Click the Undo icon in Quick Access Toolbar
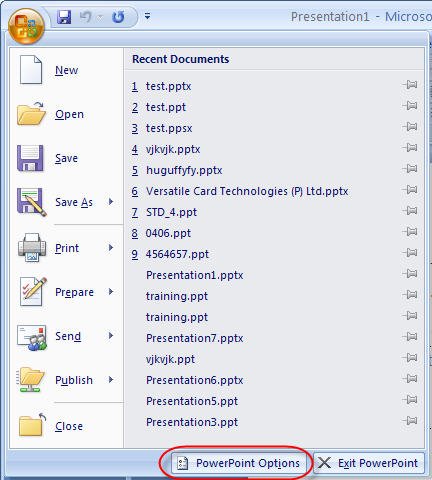The width and height of the screenshot is (432, 480). pyautogui.click(x=86, y=17)
